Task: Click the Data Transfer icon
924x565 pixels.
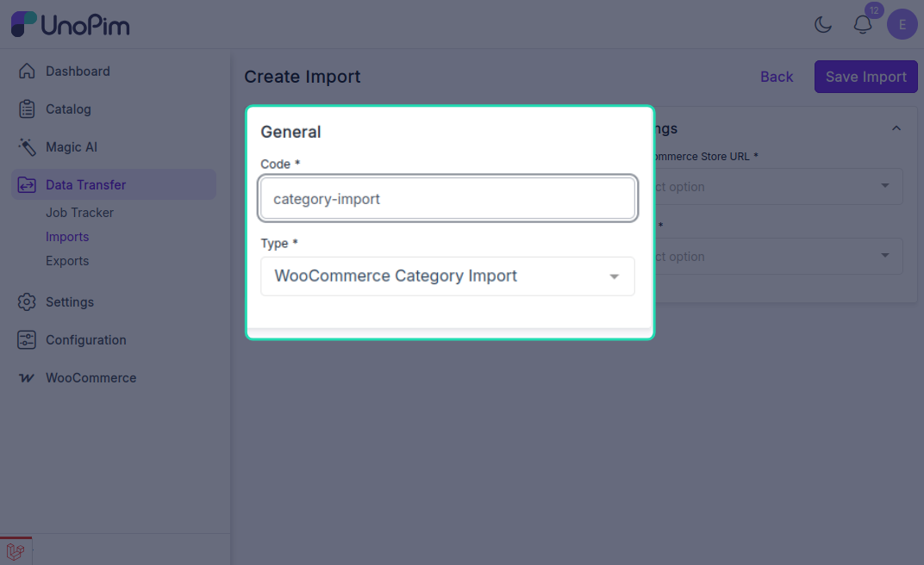Action: click(x=27, y=185)
